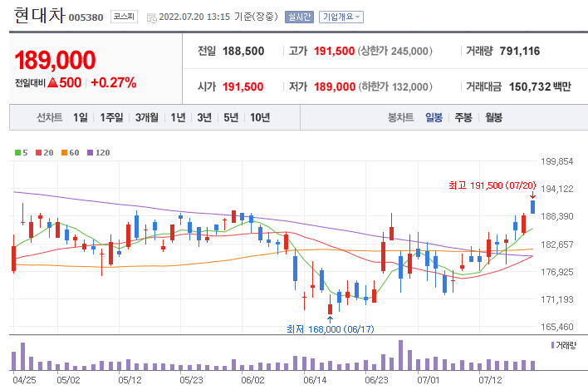Select the 1주일 line chart tab
The height and width of the screenshot is (390, 588).
coord(111,117)
